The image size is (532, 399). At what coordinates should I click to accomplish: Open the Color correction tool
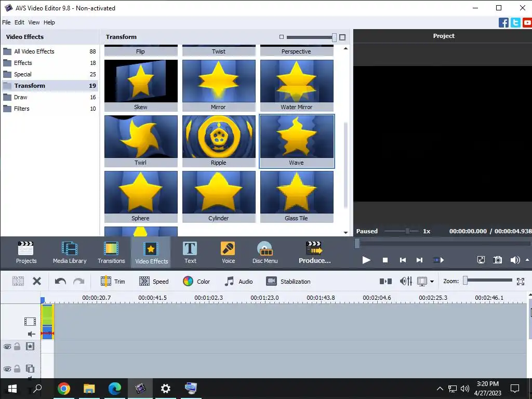pos(196,281)
